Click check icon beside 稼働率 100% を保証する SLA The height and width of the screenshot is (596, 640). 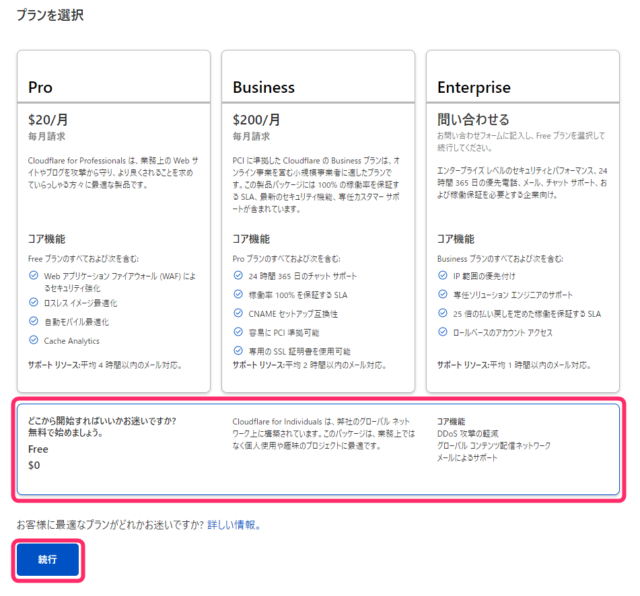point(238,294)
